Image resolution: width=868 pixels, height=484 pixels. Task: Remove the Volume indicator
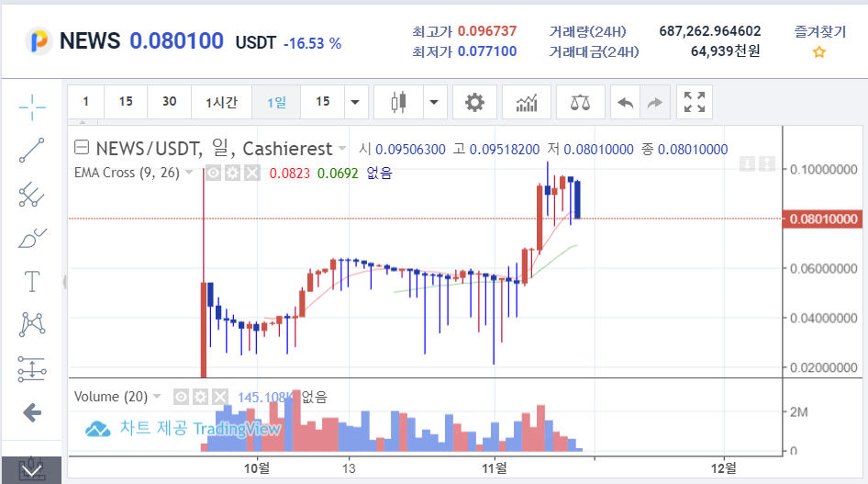pyautogui.click(x=220, y=397)
